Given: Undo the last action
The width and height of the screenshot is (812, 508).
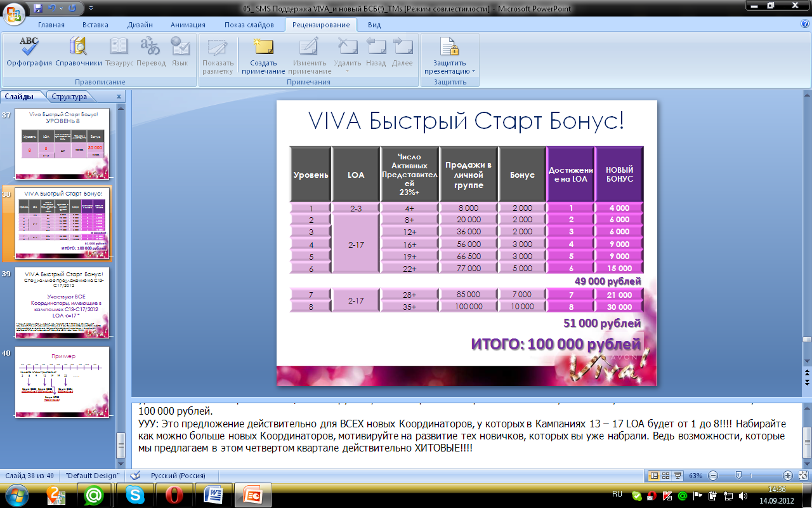Looking at the screenshot, I should tap(53, 8).
